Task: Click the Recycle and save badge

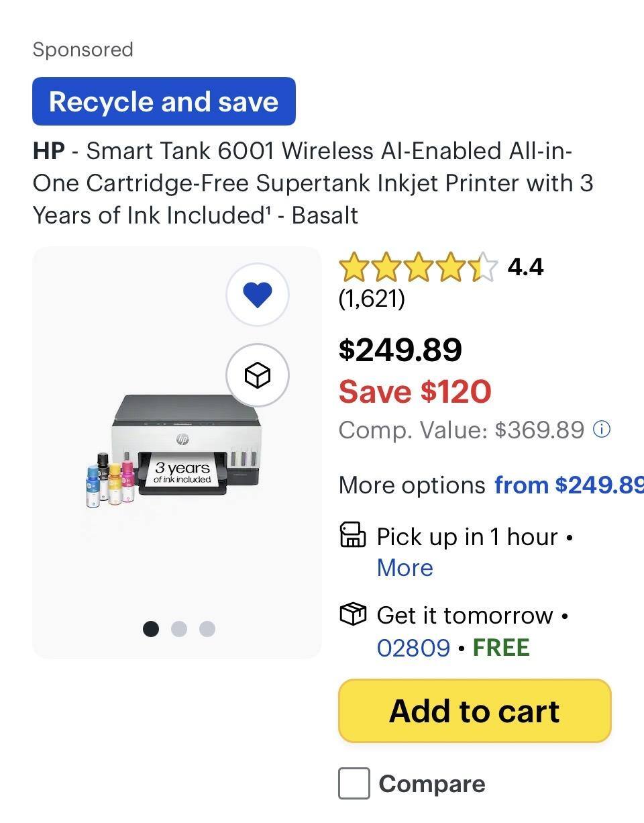Action: click(164, 101)
